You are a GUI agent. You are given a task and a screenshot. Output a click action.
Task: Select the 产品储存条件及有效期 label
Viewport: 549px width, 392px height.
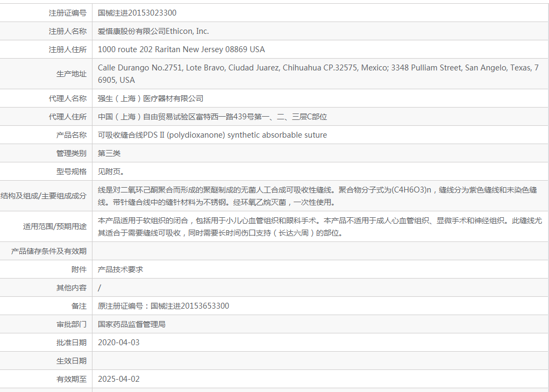pos(49,251)
